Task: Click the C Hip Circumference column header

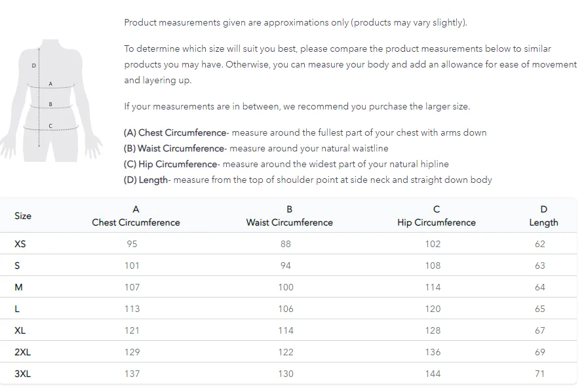Action: [437, 216]
